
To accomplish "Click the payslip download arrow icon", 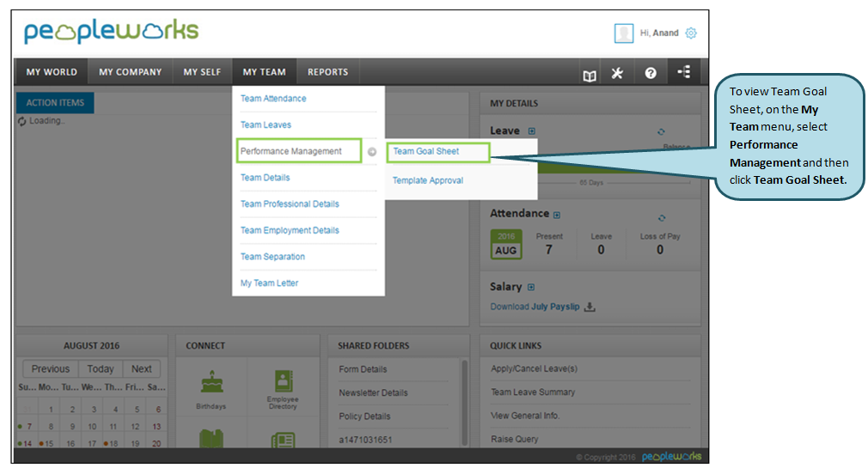I will (590, 307).
